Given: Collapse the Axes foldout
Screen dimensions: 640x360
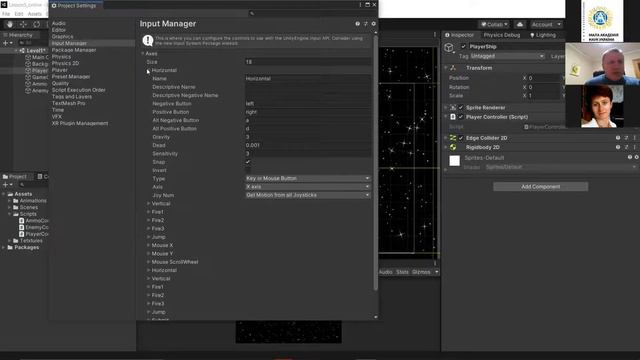Looking at the screenshot, I should [143, 53].
